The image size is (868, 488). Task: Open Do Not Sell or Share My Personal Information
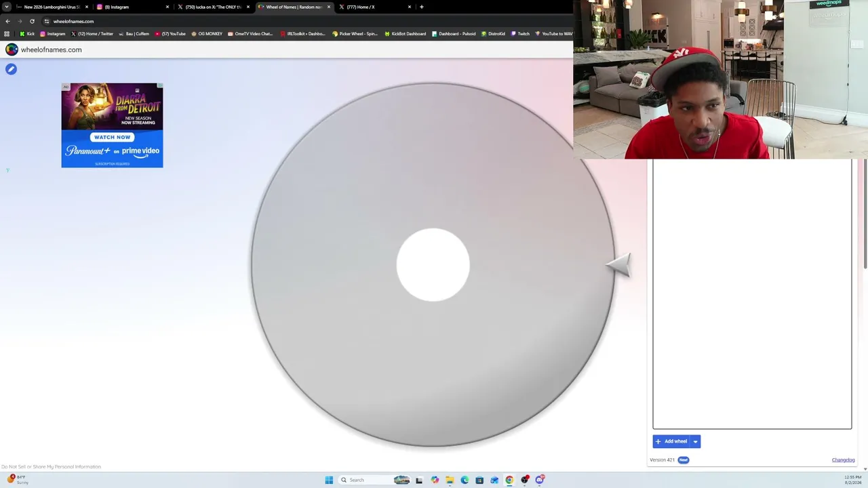click(51, 466)
